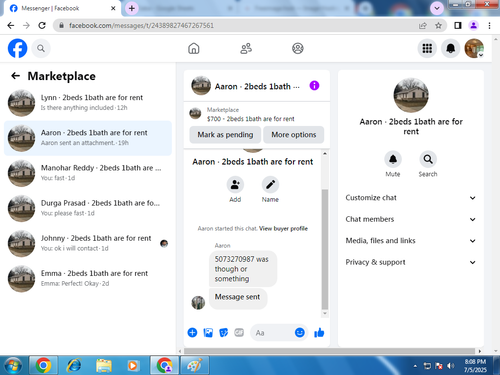
Task: Open the Facebook search magnifier
Action: (41, 49)
